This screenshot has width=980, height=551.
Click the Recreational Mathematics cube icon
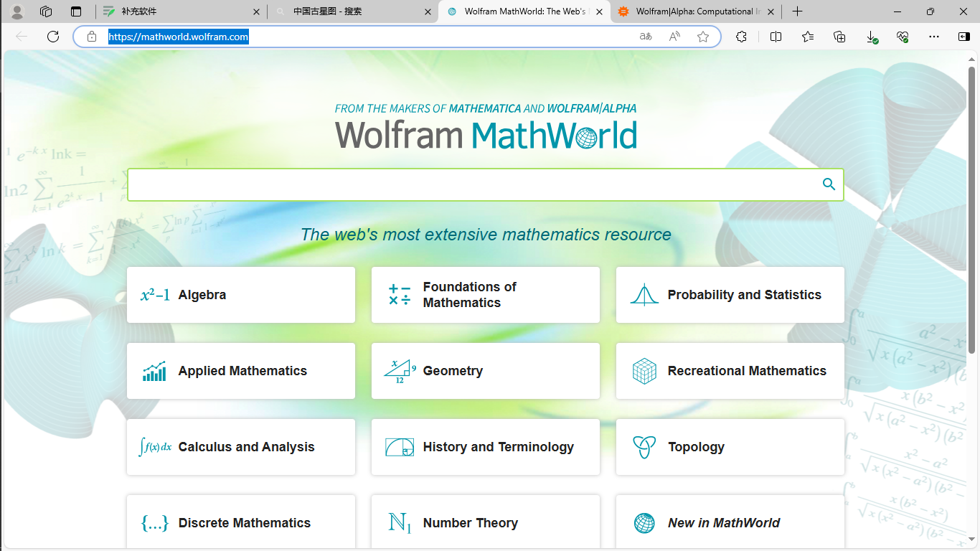tap(644, 371)
